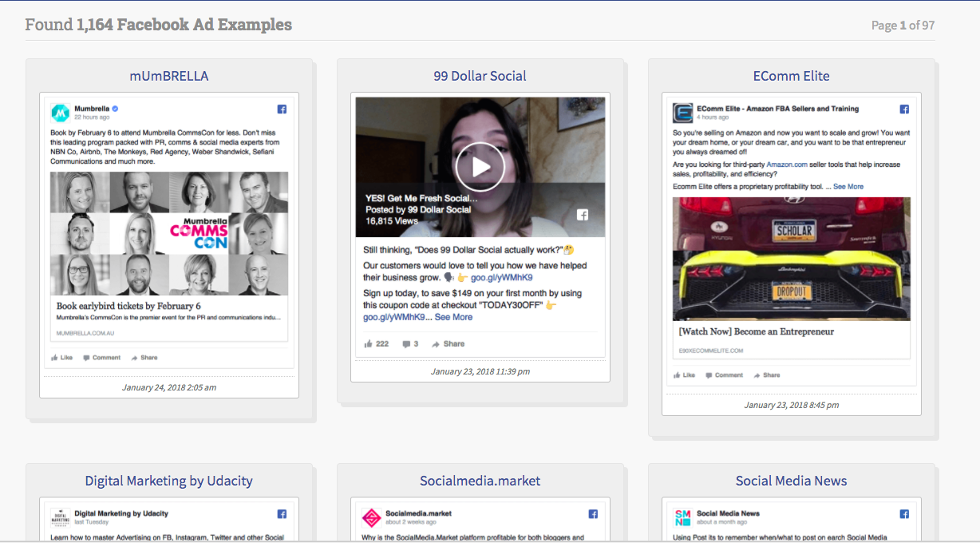Click thumbs-up count on 99 Dollar Social ad
Image resolution: width=980 pixels, height=543 pixels.
click(376, 344)
